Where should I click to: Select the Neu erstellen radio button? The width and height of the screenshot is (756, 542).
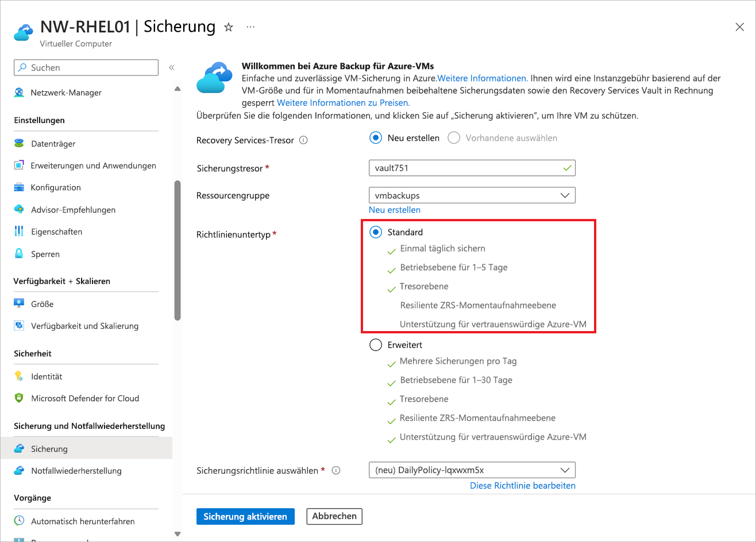click(376, 138)
